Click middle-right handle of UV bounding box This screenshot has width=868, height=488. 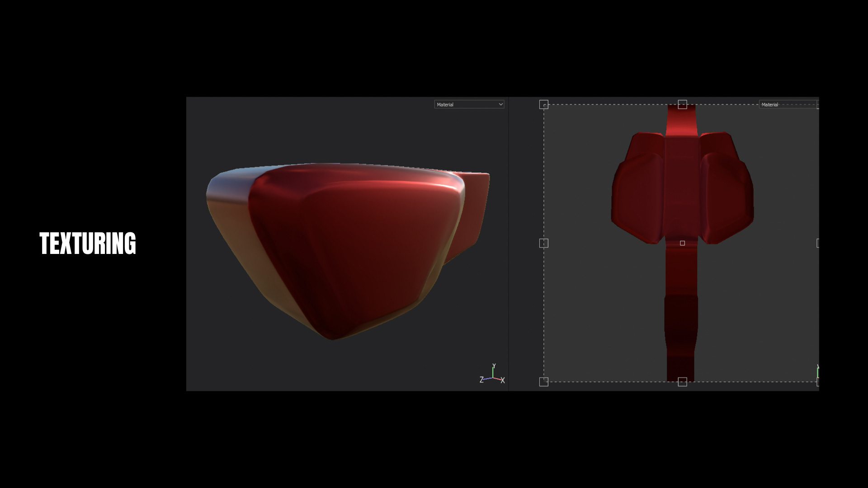[x=818, y=244]
